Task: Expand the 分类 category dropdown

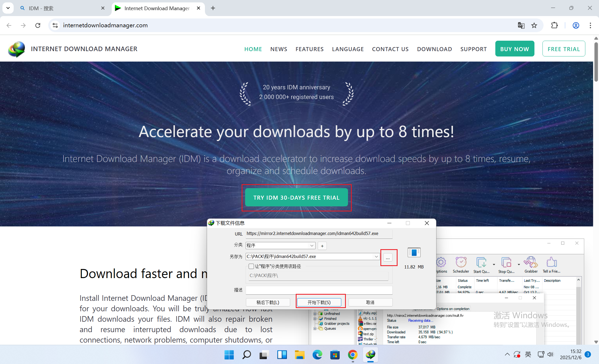Action: pos(312,245)
